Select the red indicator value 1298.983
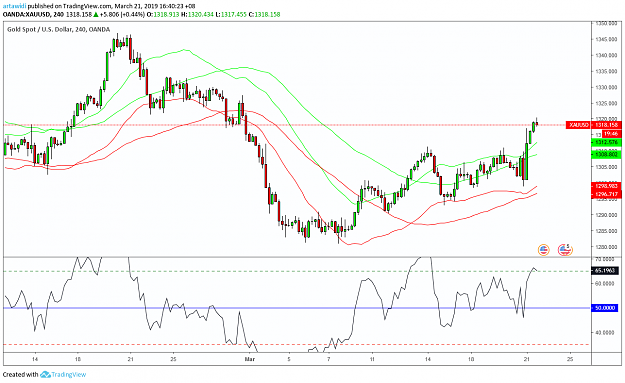This screenshot has height=383, width=625. click(606, 186)
